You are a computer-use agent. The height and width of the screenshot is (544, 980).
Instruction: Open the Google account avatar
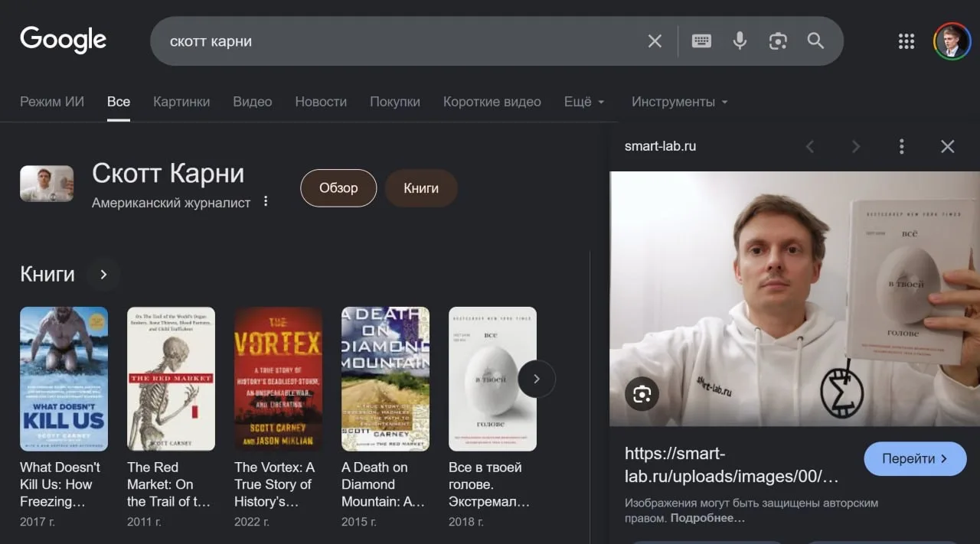(x=952, y=41)
